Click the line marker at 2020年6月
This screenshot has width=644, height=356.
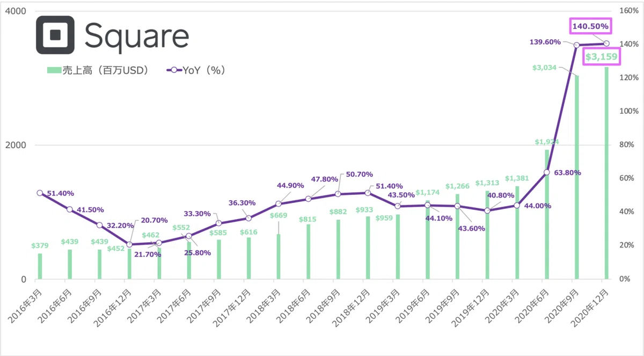(x=547, y=172)
